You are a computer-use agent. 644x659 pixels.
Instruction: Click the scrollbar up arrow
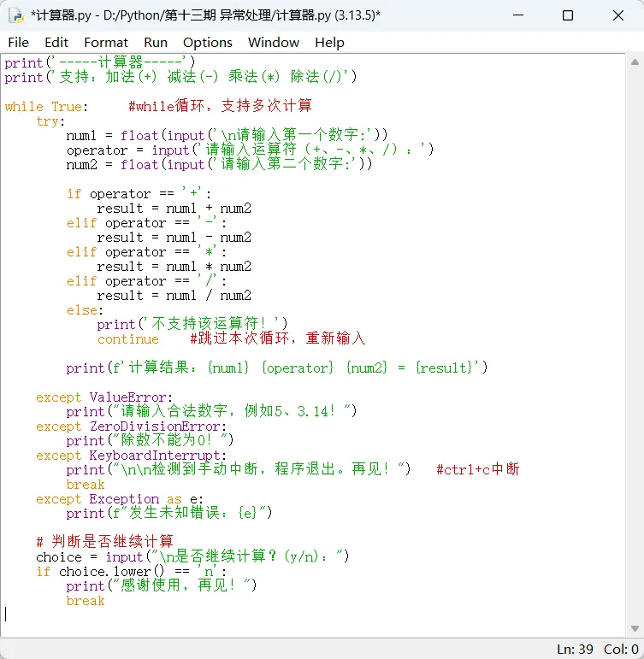[635, 62]
